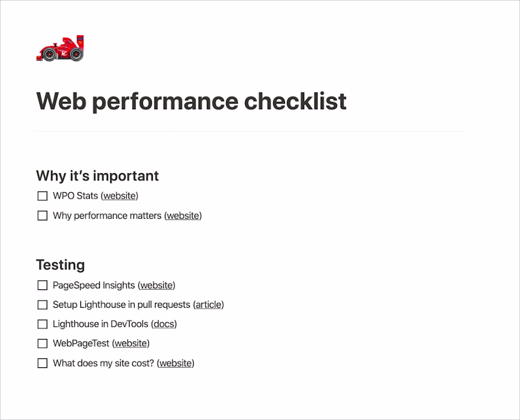Image resolution: width=520 pixels, height=420 pixels.
Task: Click the 'What does my site cost?' text
Action: 103,363
